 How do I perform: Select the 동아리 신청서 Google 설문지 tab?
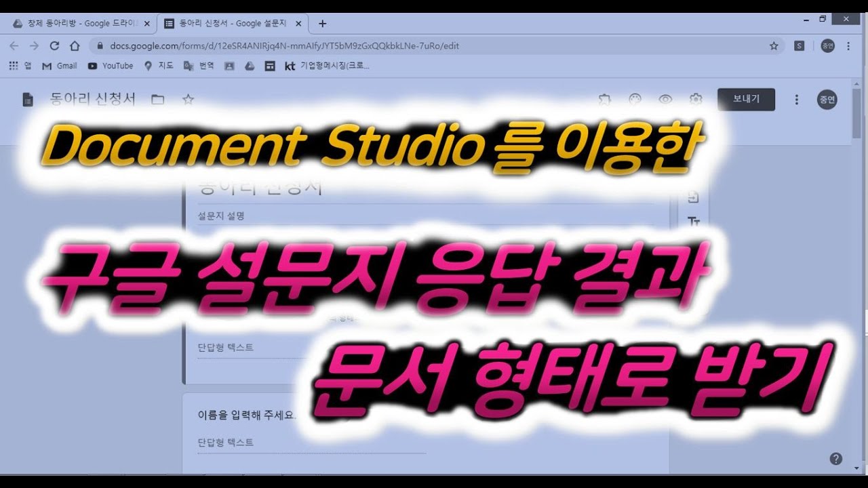(x=232, y=24)
